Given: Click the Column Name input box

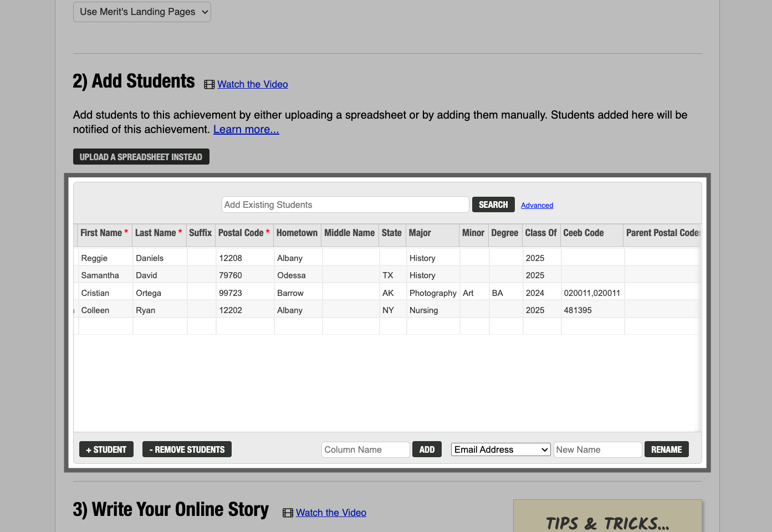Looking at the screenshot, I should [x=365, y=449].
